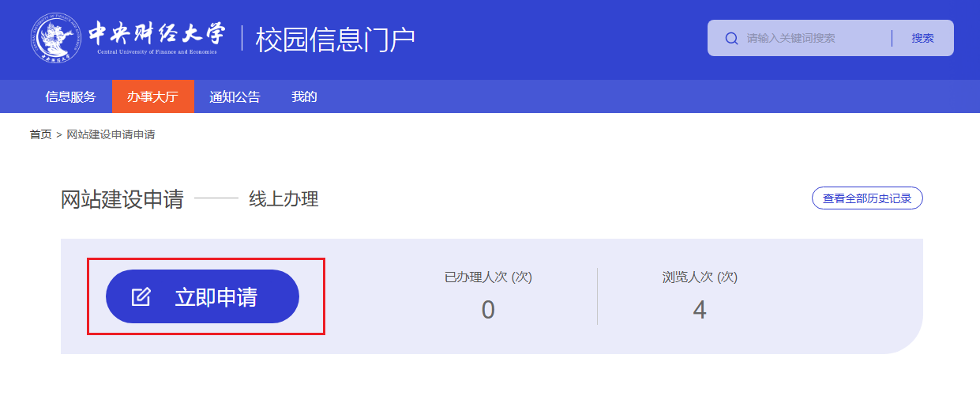Open the 我的 menu tab
This screenshot has height=396, width=980.
tap(304, 96)
